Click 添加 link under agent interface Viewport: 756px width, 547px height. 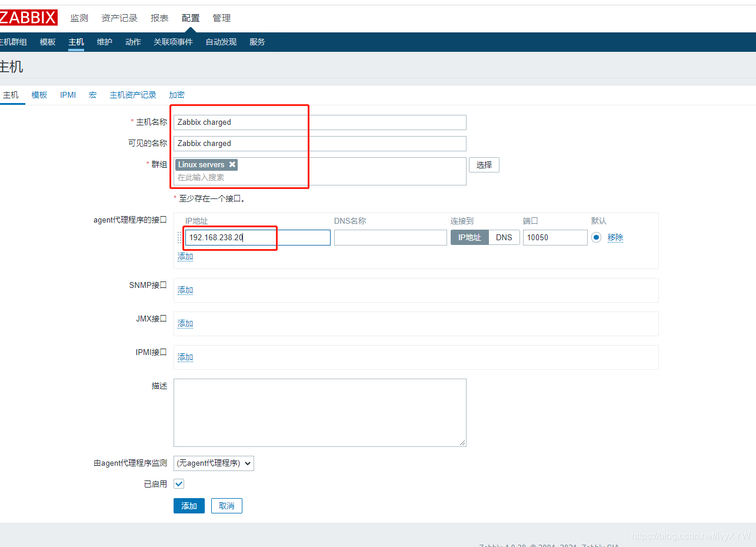point(185,257)
